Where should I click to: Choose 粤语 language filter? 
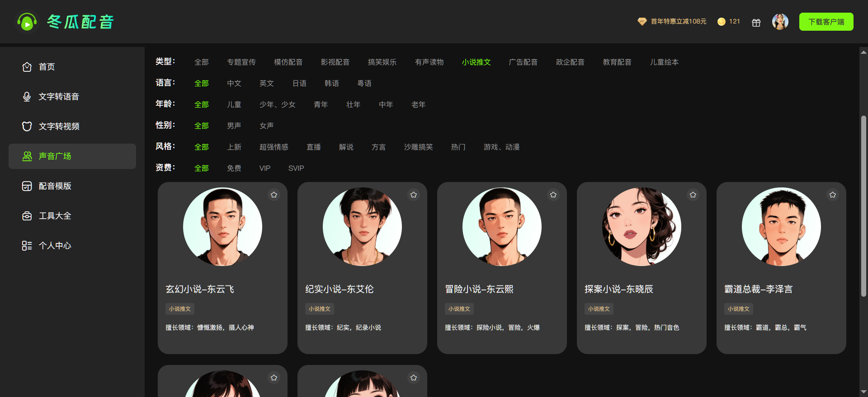tap(364, 83)
